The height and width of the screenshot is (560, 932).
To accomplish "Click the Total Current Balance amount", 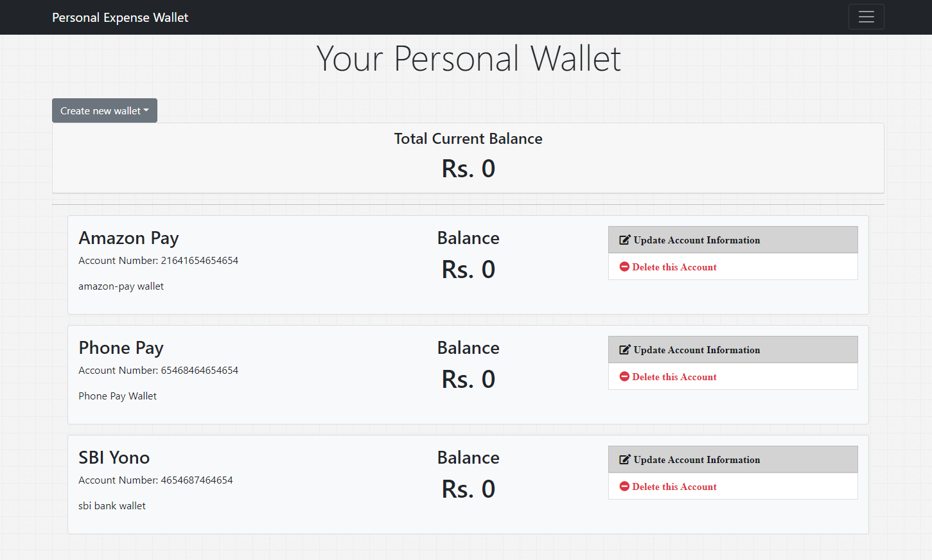I will click(468, 169).
